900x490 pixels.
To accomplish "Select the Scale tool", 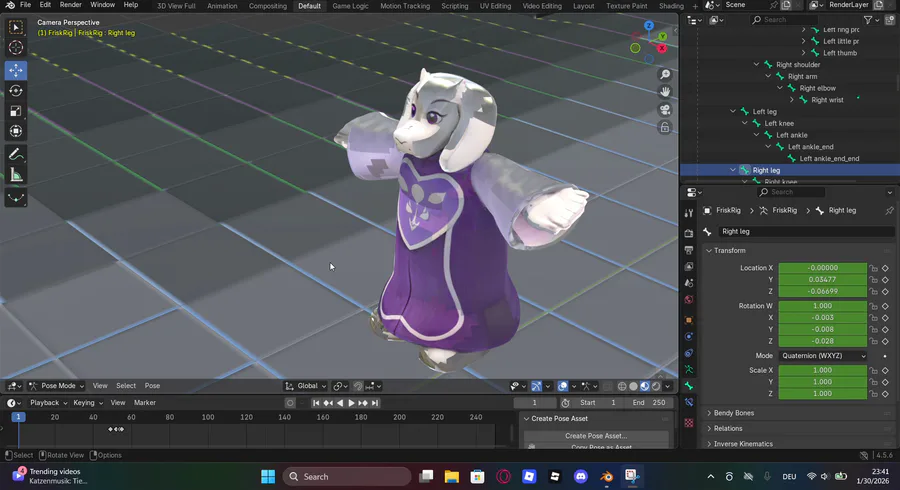I will click(x=16, y=111).
